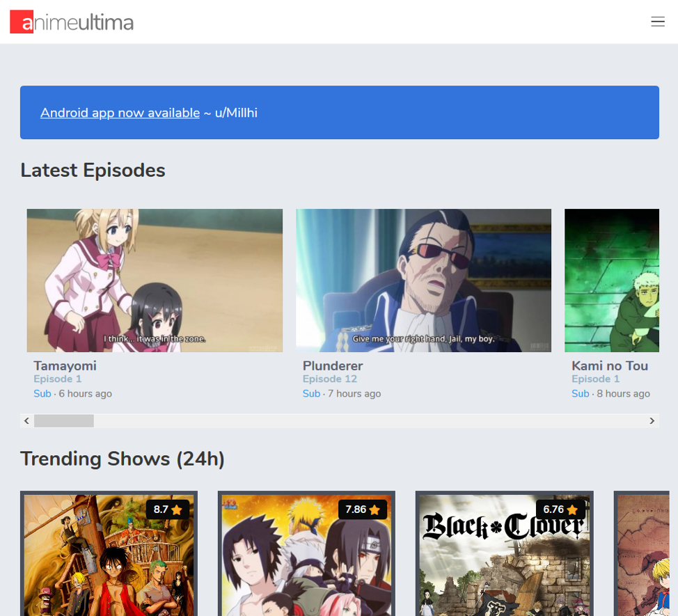The height and width of the screenshot is (616, 678).
Task: Click the Tamayomi episode thumbnail
Action: [155, 280]
